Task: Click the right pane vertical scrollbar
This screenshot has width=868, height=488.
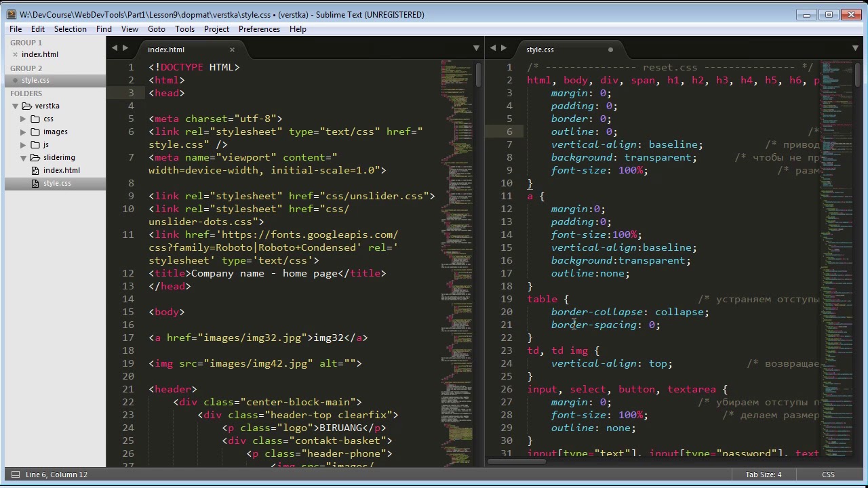Action: tap(859, 75)
